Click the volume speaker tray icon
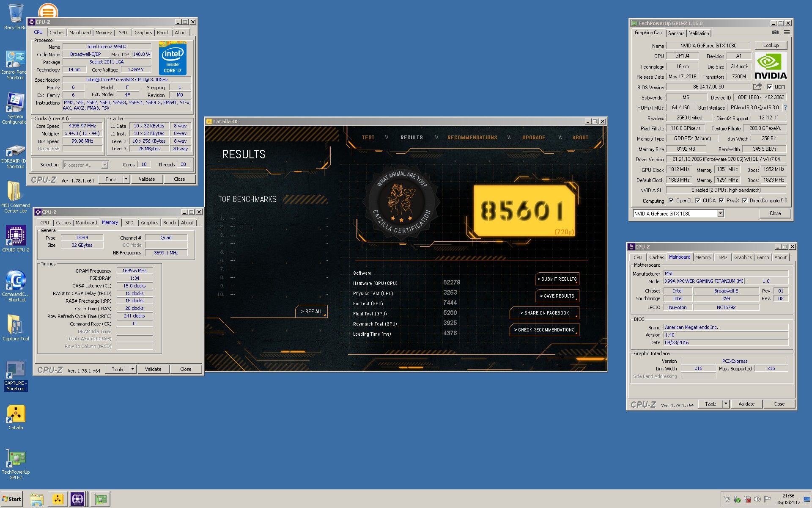Viewport: 812px width, 508px height. 757,499
